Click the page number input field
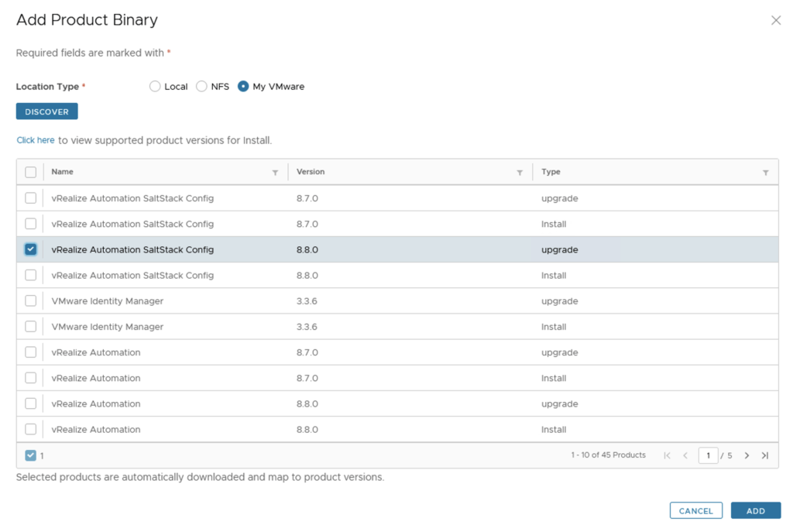This screenshot has width=793, height=532. point(707,455)
